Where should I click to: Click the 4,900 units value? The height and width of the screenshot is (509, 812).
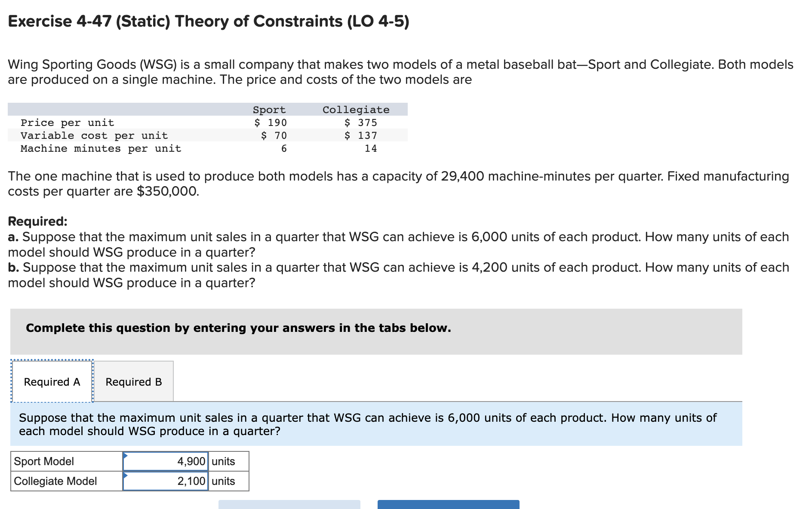point(191,461)
